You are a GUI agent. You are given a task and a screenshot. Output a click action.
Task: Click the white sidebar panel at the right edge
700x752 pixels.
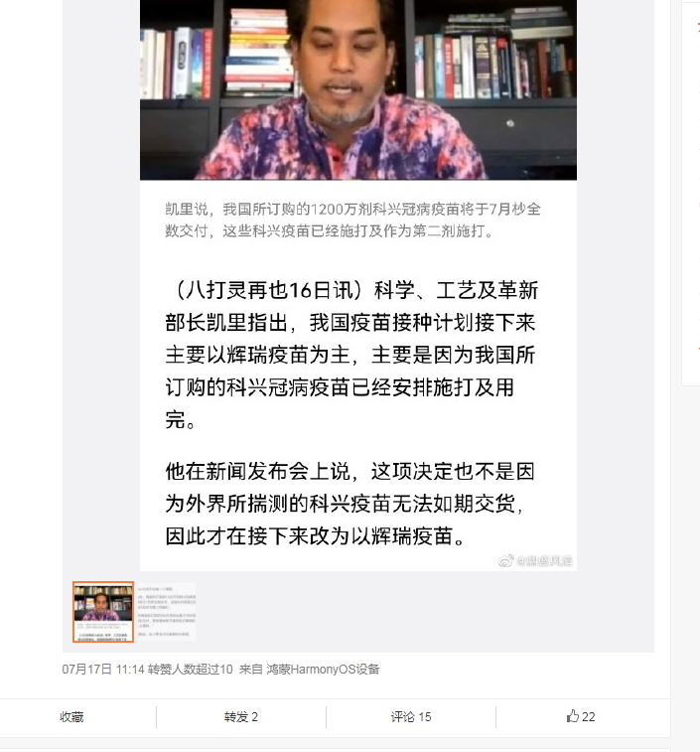(691, 192)
